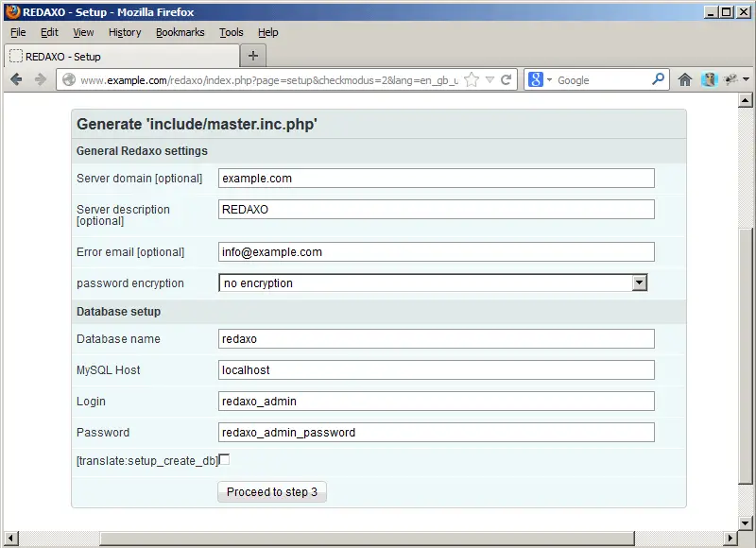The height and width of the screenshot is (548, 756).
Task: Click the toolbar add-on icon beside Home
Action: click(x=710, y=79)
